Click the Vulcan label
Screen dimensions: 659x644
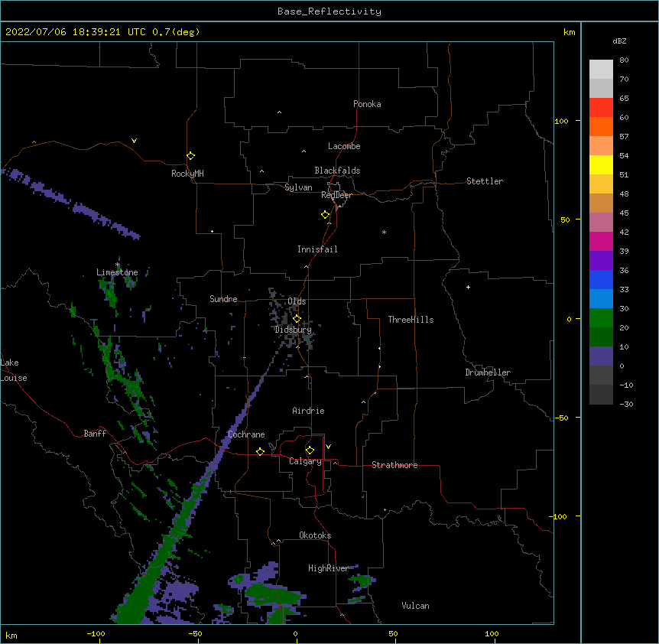[415, 606]
